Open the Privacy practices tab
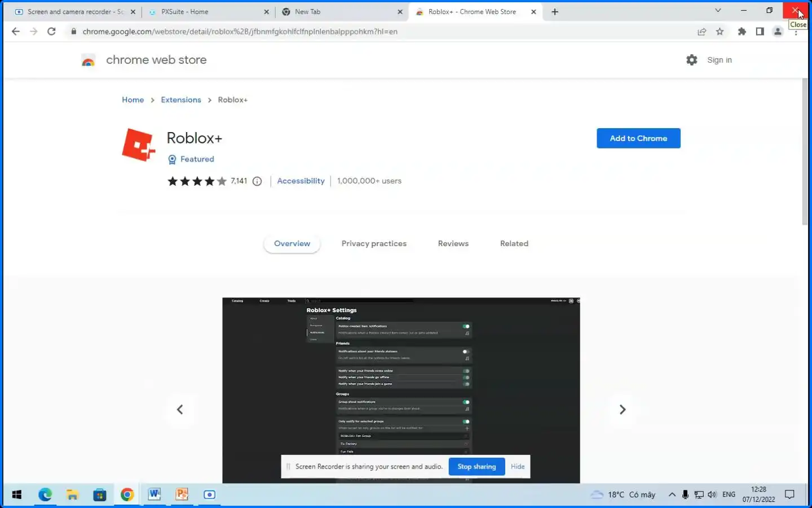 374,244
